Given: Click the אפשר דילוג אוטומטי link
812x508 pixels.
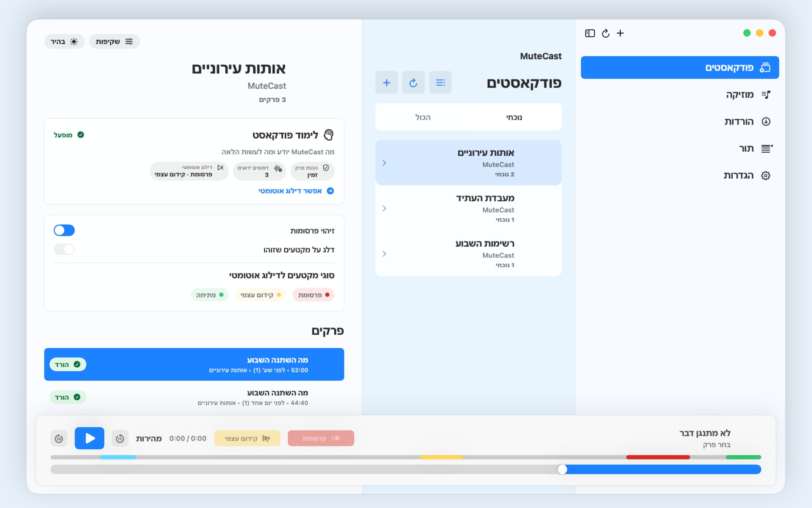Looking at the screenshot, I should (296, 191).
